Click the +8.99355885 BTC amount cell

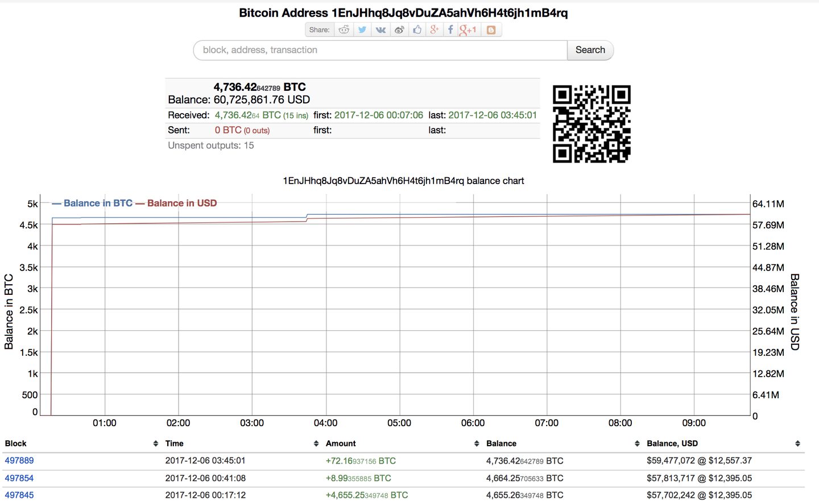[358, 478]
